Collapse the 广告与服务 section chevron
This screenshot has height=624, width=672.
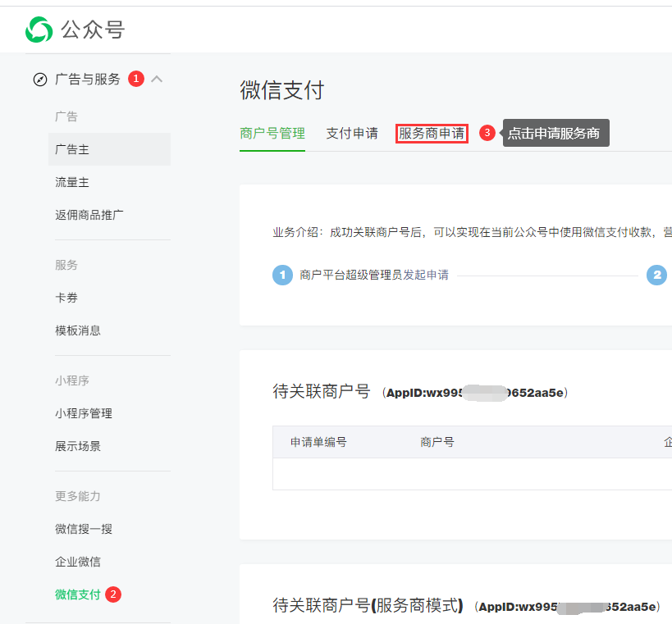[x=157, y=79]
